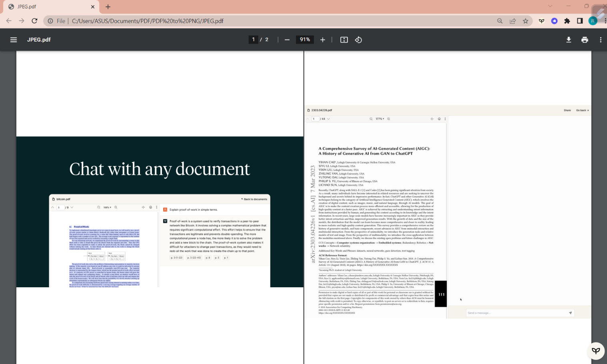Rotate the PDF counterclockwise
The image size is (607, 364).
[358, 40]
